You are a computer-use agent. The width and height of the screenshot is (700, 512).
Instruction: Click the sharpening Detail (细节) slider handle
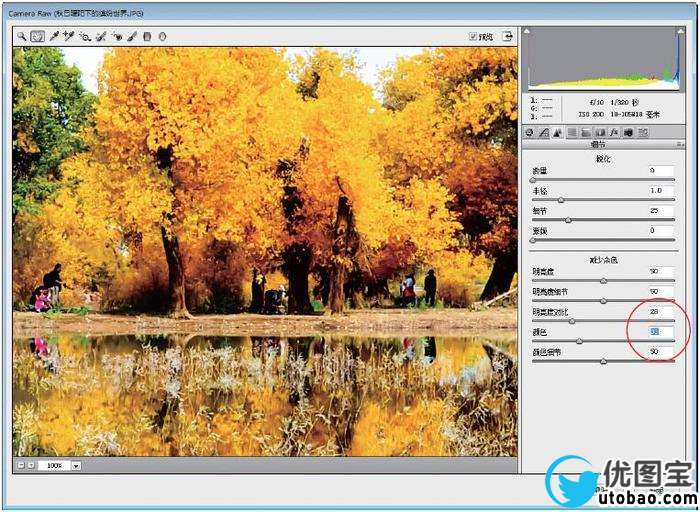(x=568, y=221)
